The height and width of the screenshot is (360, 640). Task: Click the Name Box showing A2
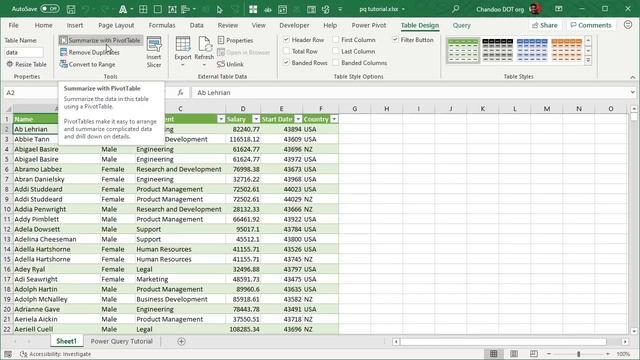coord(31,93)
